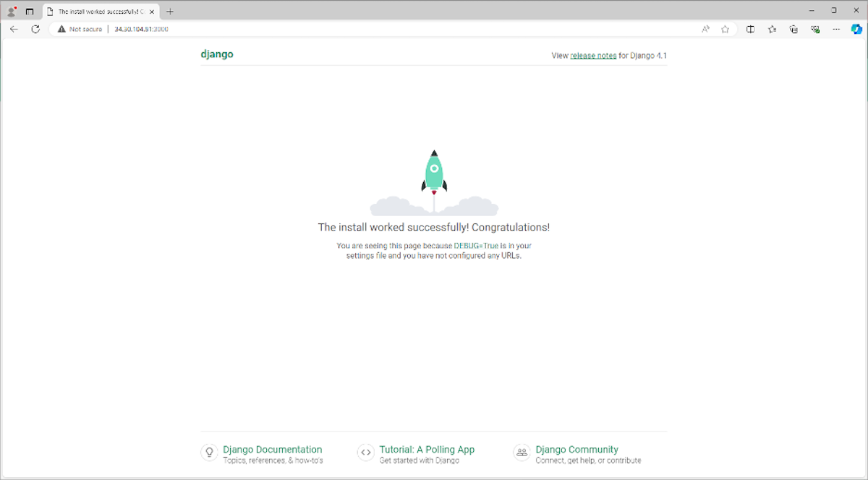Close the current browser tab
This screenshot has height=480, width=868.
click(151, 12)
